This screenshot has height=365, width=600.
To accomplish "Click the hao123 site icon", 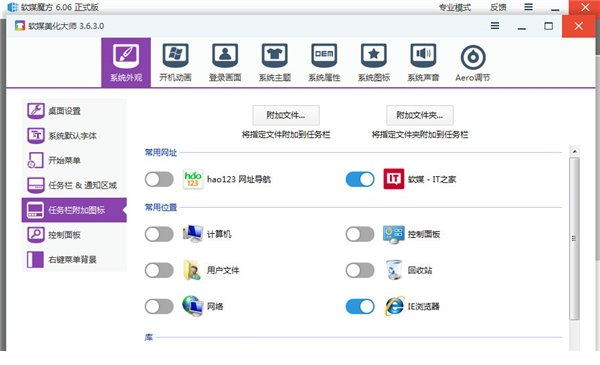I will (193, 179).
